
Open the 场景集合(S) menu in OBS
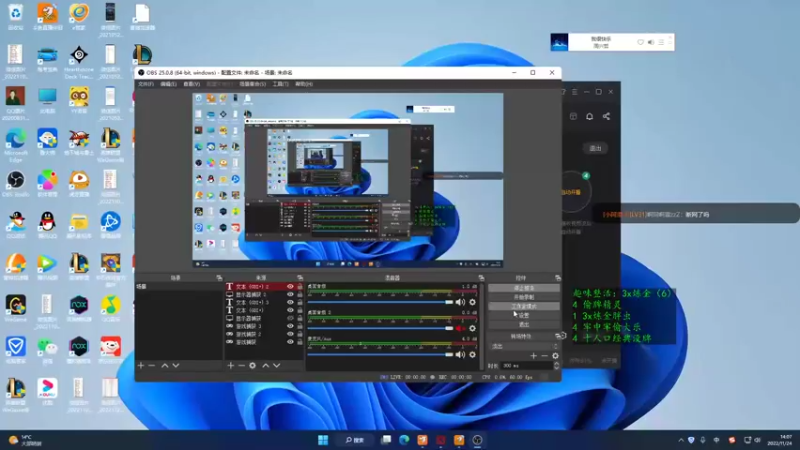coord(253,84)
